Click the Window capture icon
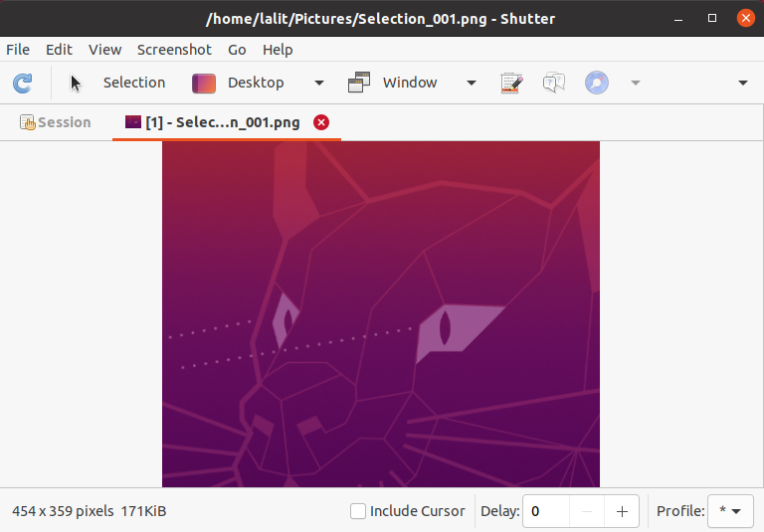This screenshot has width=764, height=532. [359, 83]
